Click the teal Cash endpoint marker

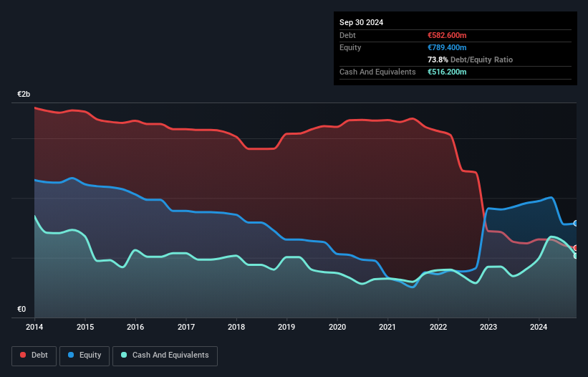pos(576,256)
